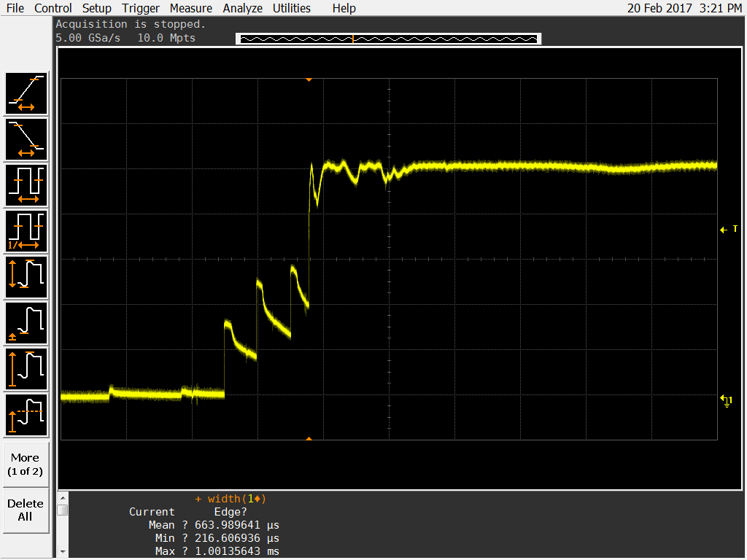Click the Current row label
The image size is (747, 560).
(x=152, y=512)
